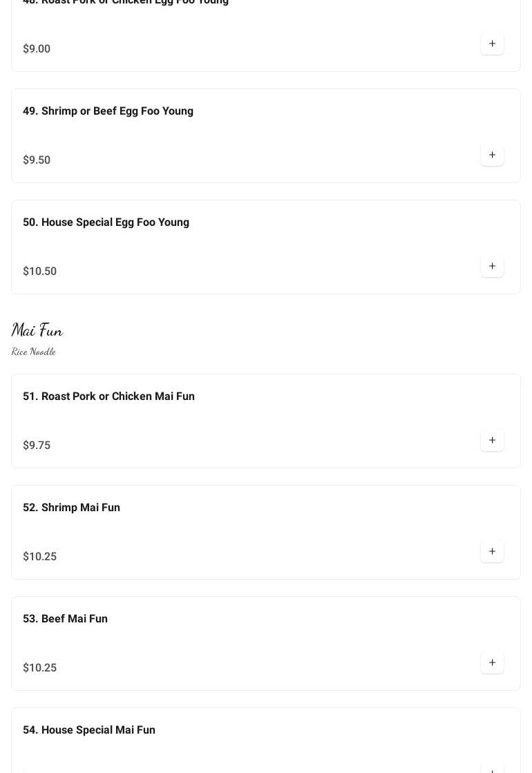Click the $10.50 price label

39,271
